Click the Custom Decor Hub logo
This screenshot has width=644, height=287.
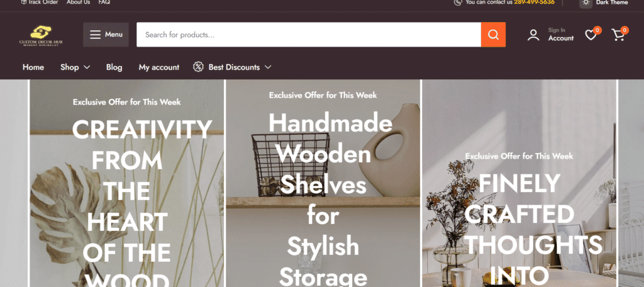(41, 35)
